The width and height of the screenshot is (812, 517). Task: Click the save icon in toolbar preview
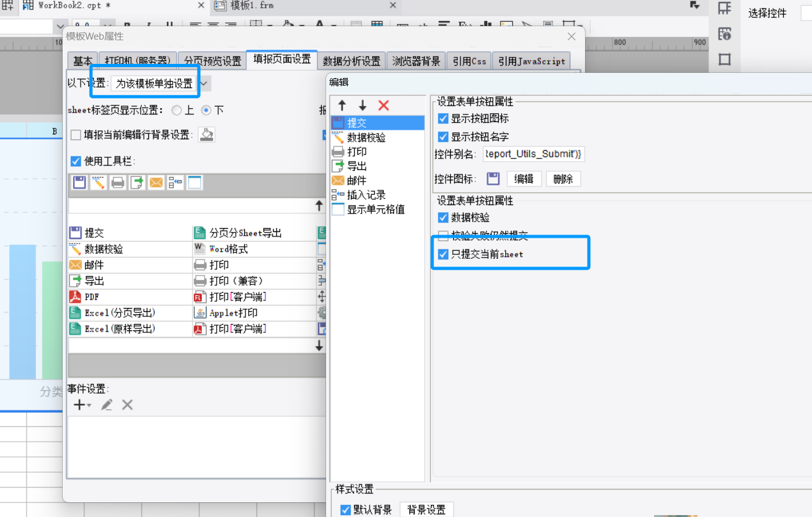(79, 183)
